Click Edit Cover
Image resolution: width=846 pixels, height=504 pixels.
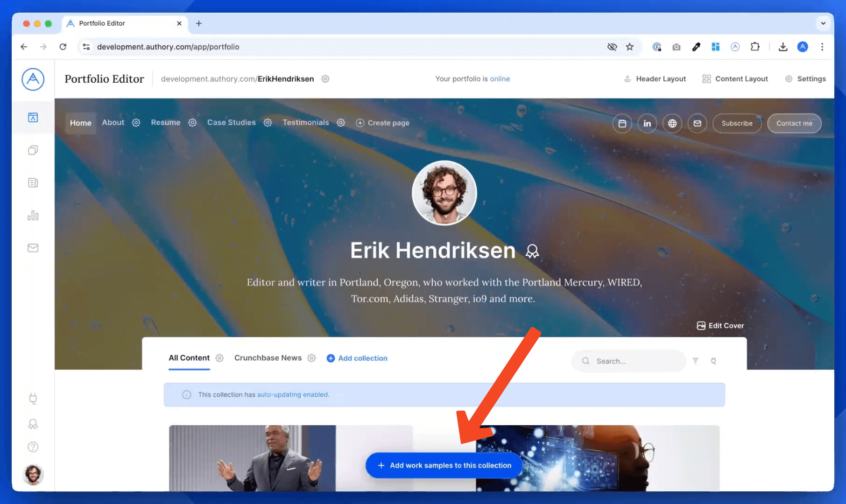point(720,326)
